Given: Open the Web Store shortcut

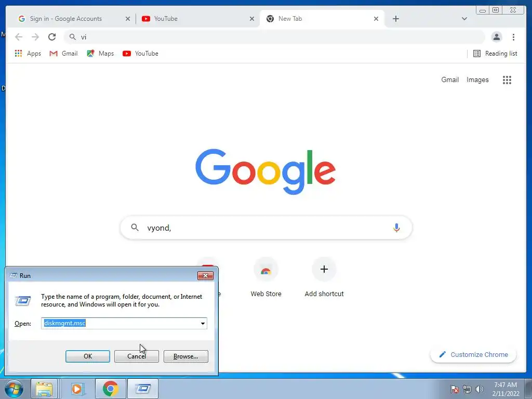Looking at the screenshot, I should point(266,277).
